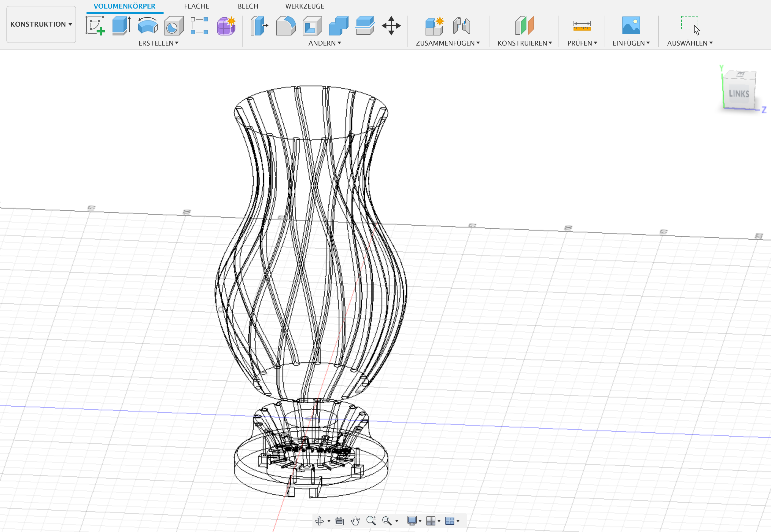Select the Hole tool icon
This screenshot has width=771, height=532.
(174, 25)
